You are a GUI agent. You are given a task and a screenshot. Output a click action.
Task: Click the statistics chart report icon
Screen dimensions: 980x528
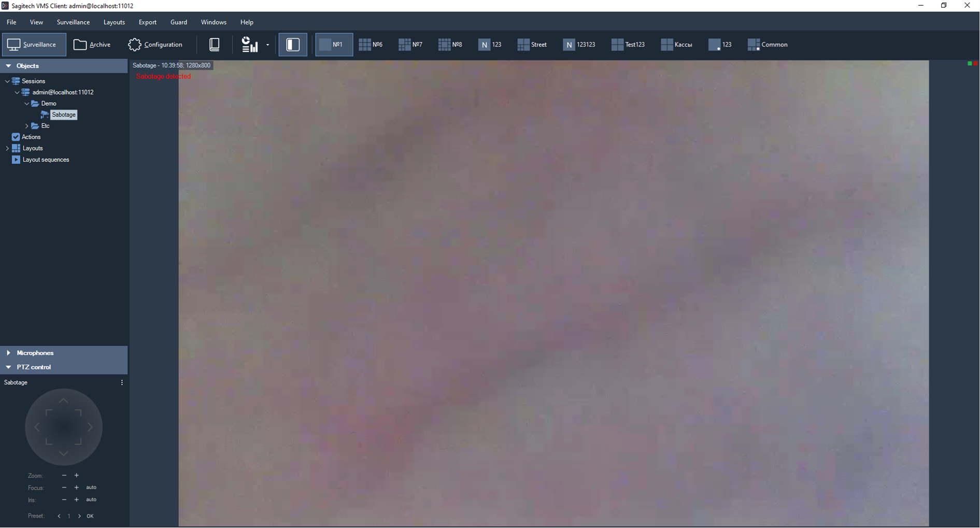pyautogui.click(x=250, y=45)
